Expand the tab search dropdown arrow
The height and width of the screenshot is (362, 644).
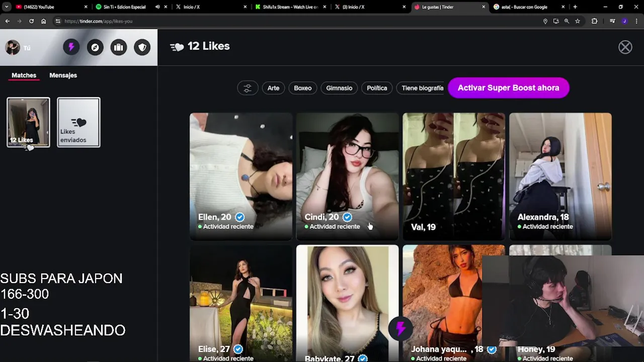pos(7,7)
